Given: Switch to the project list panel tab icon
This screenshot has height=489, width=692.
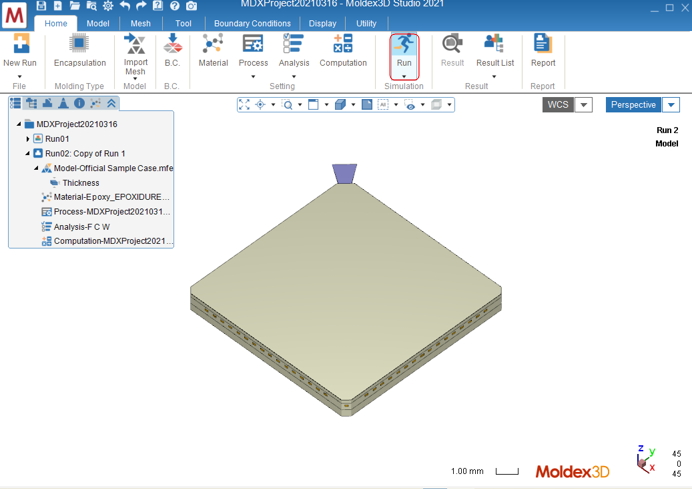Looking at the screenshot, I should click(15, 103).
